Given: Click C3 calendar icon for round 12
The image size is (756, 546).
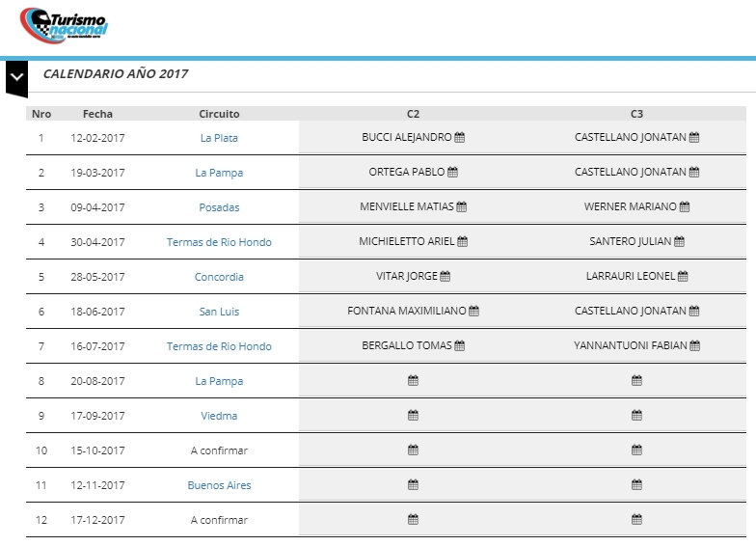Looking at the screenshot, I should [636, 520].
